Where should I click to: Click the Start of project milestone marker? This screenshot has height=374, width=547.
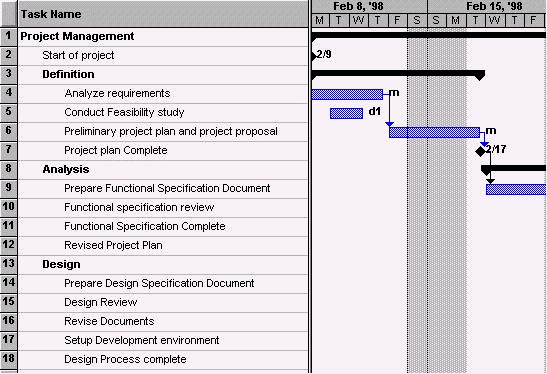point(314,55)
